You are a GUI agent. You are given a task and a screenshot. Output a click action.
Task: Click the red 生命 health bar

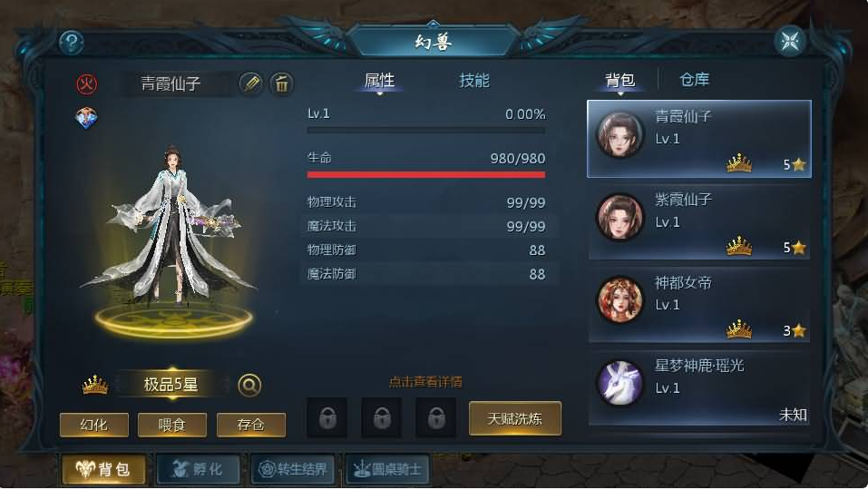click(x=426, y=175)
